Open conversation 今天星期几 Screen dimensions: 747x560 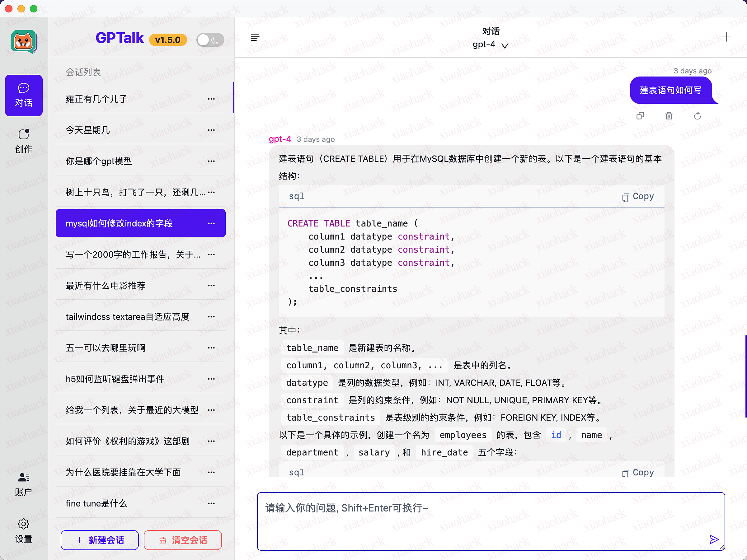pos(140,130)
